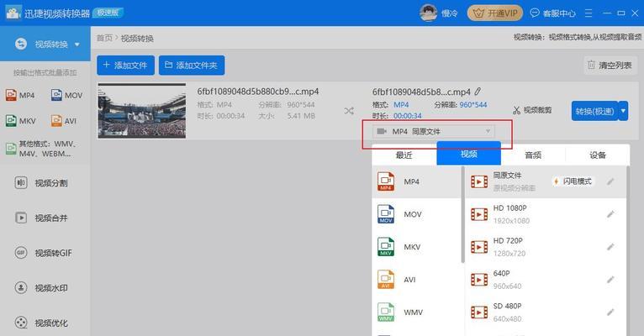Select MP4 quick format in sidebar
The height and width of the screenshot is (336, 644).
tap(20, 95)
